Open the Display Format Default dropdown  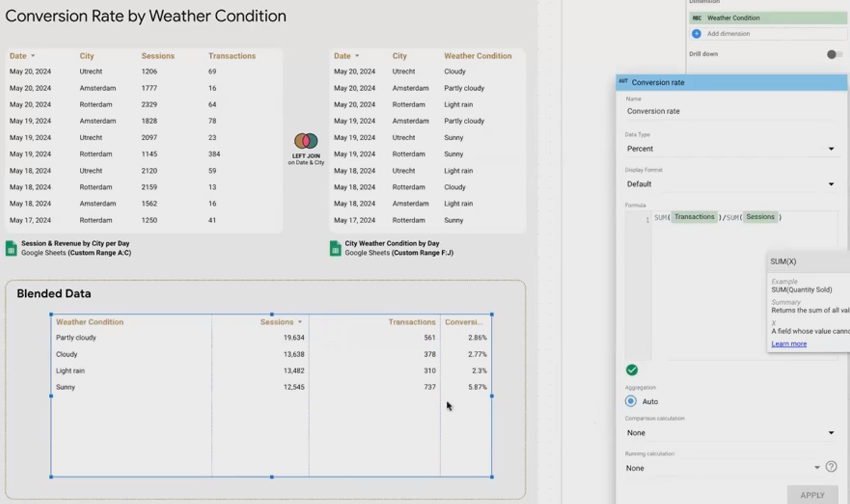(730, 184)
